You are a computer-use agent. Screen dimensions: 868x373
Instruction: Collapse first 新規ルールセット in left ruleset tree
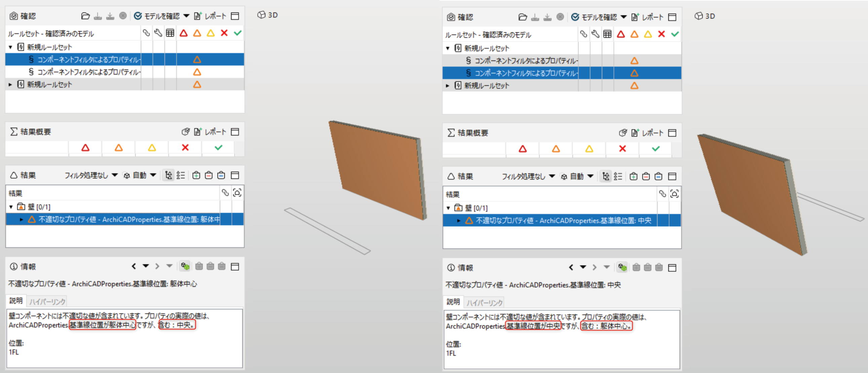click(x=10, y=47)
